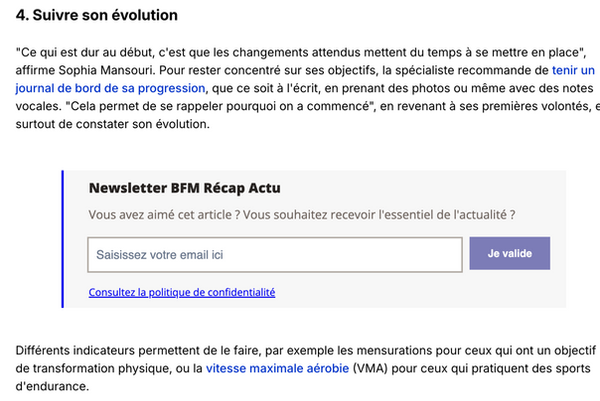Click the "Vous avez aimé cet article ?" text
The height and width of the screenshot is (401, 600).
pos(164,215)
